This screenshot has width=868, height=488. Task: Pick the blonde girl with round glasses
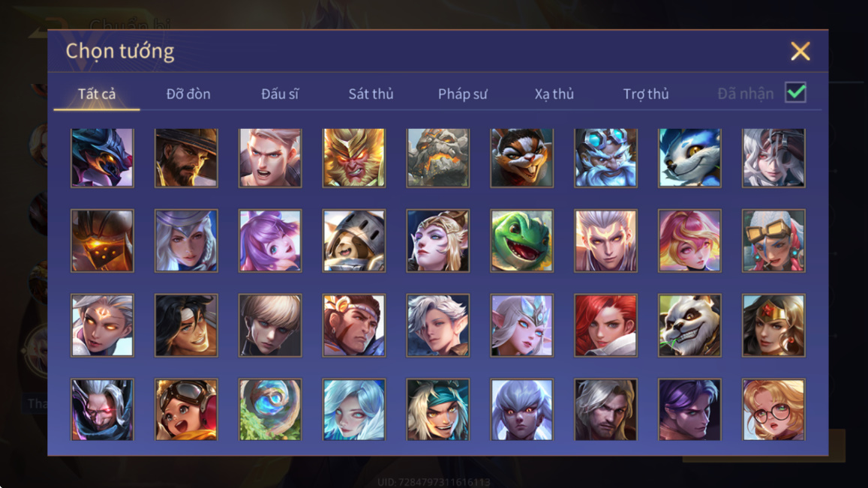point(773,409)
